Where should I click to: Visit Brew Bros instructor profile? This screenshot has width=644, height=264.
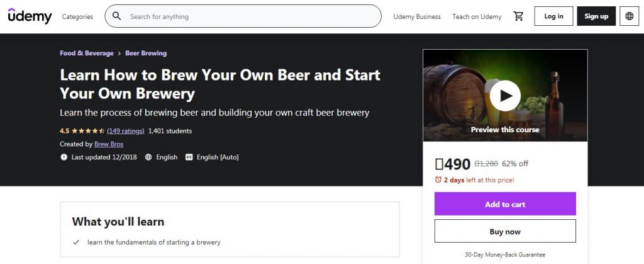[x=109, y=144]
